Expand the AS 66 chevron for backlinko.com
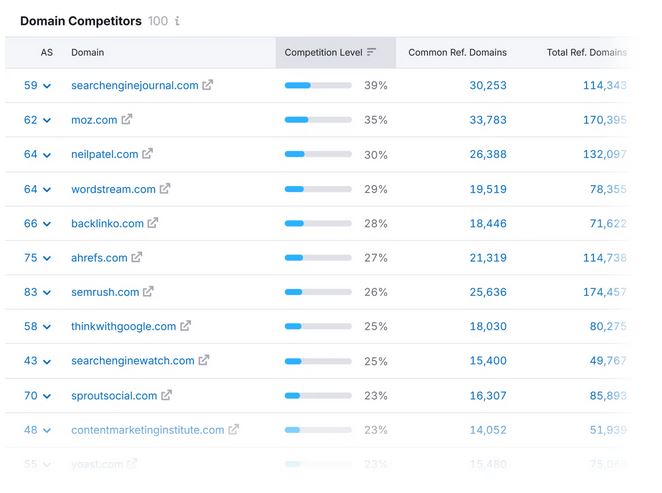This screenshot has width=662, height=493. point(47,224)
